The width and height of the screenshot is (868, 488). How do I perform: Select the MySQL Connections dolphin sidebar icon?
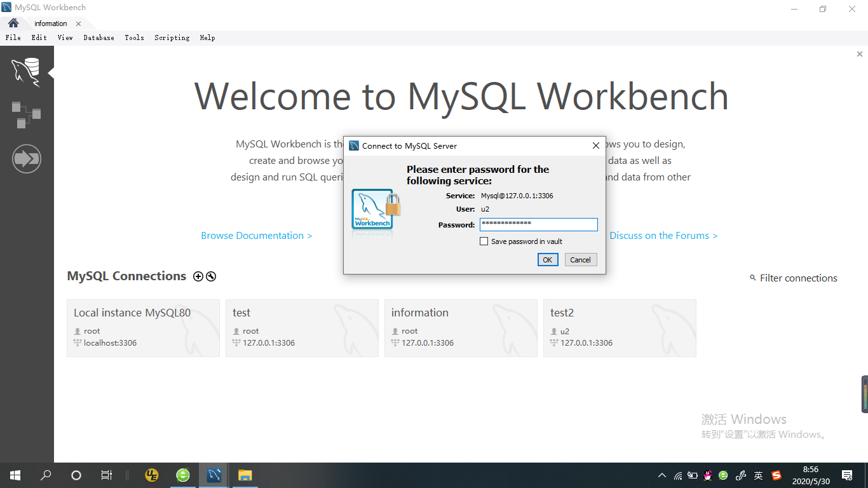coord(26,71)
